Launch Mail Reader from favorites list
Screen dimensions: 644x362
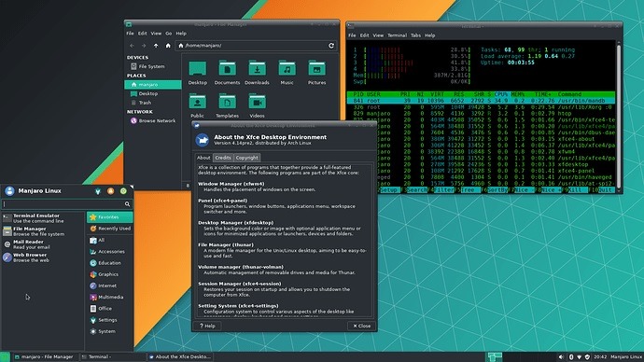coord(42,244)
